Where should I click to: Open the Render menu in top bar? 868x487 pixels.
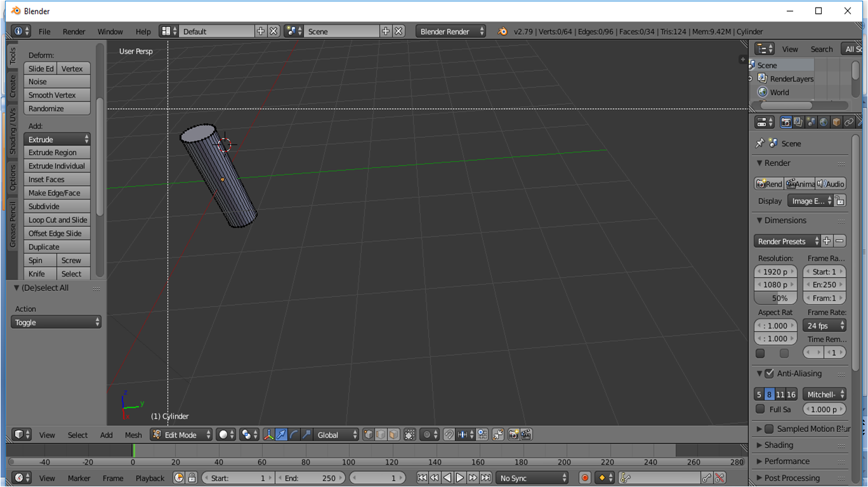click(x=74, y=31)
